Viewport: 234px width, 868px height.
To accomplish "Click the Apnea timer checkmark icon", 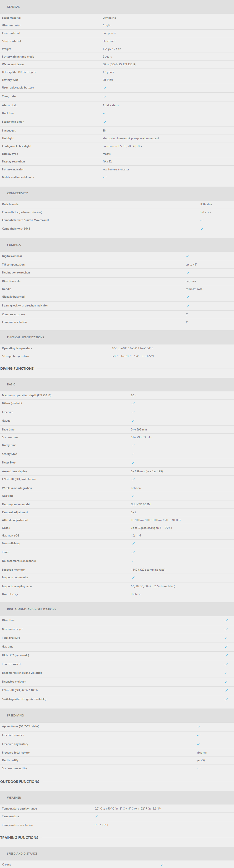I will (x=199, y=726).
